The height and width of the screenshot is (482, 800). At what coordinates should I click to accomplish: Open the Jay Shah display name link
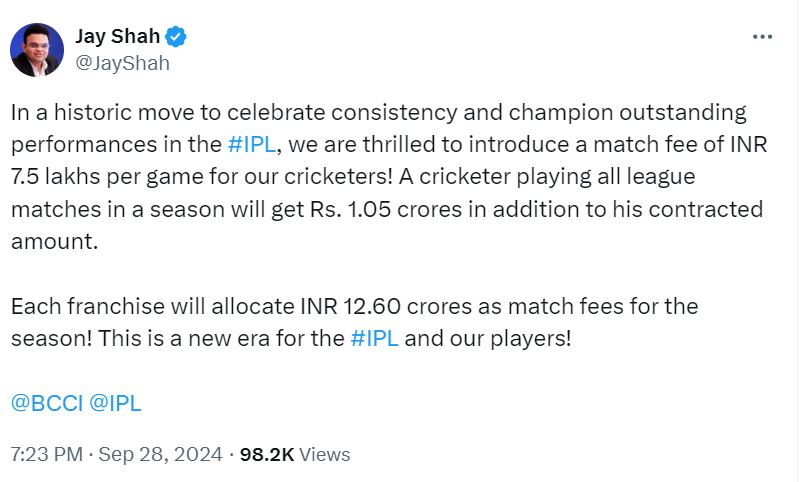coord(118,37)
